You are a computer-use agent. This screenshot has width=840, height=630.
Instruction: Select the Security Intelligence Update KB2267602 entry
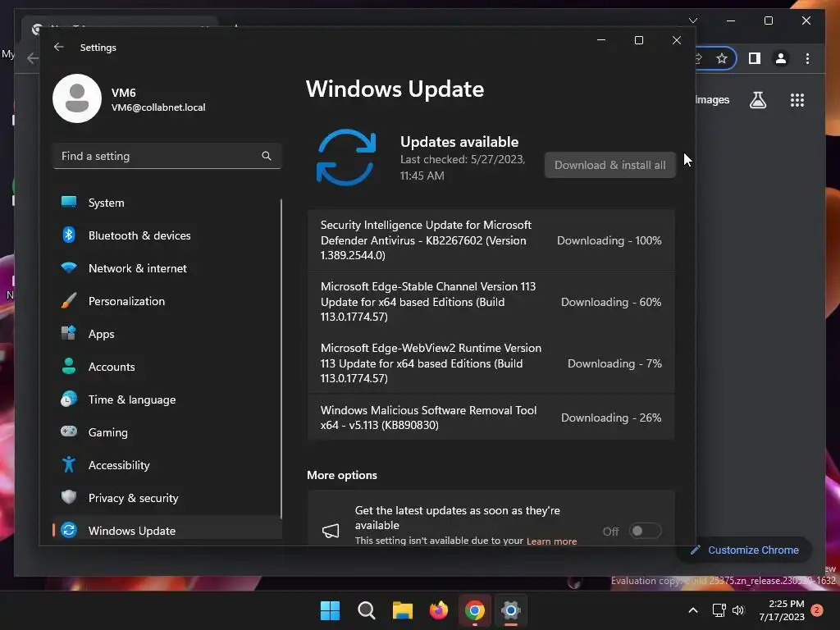491,240
